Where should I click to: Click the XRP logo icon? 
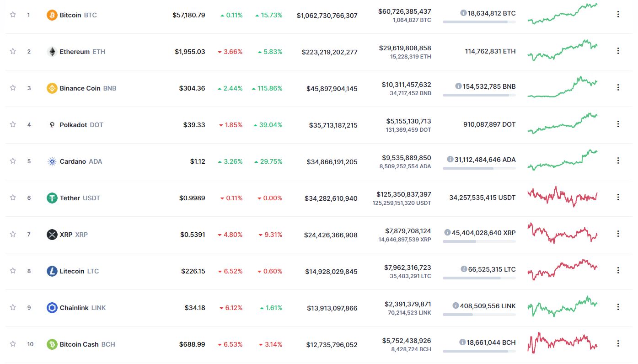[52, 235]
